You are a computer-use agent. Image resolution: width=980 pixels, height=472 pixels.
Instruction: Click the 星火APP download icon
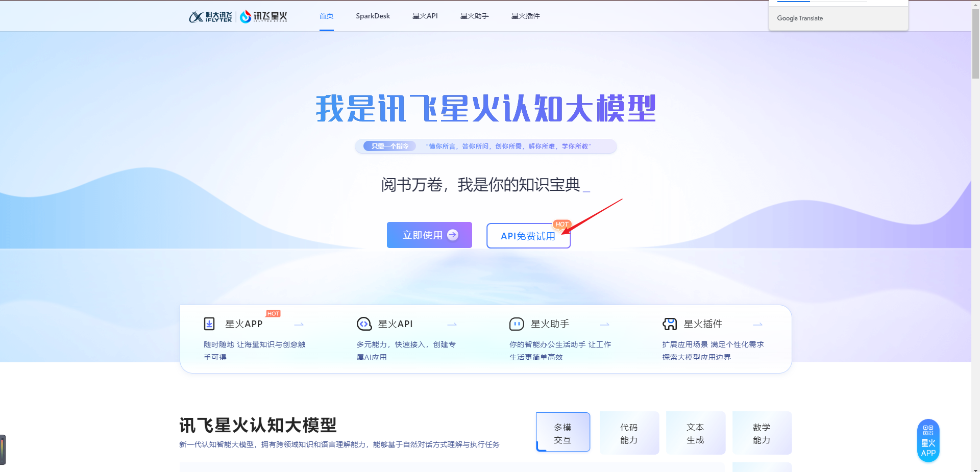(x=209, y=324)
